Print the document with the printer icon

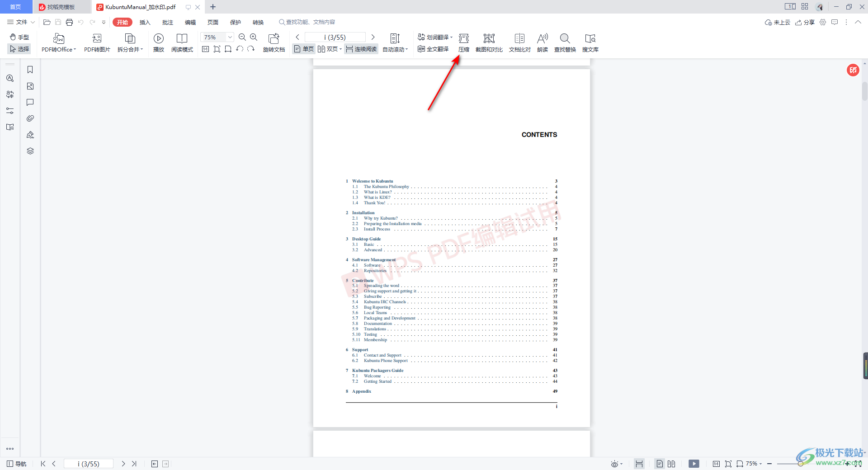click(x=69, y=22)
